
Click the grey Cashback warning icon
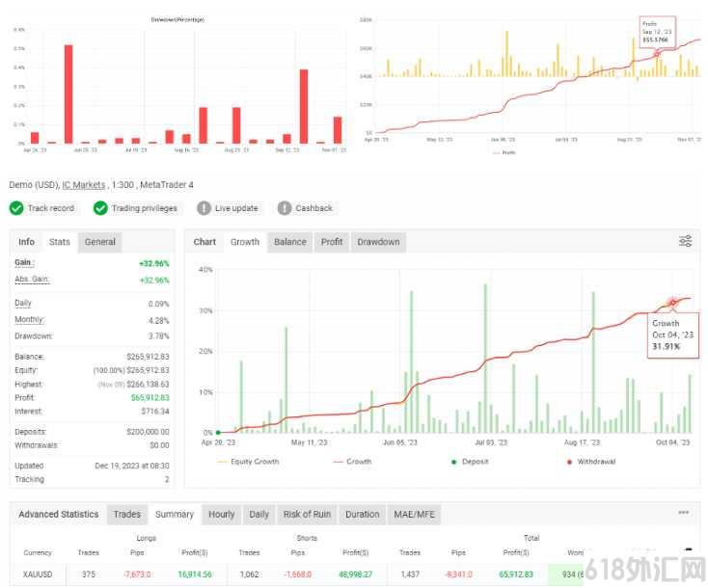(285, 208)
